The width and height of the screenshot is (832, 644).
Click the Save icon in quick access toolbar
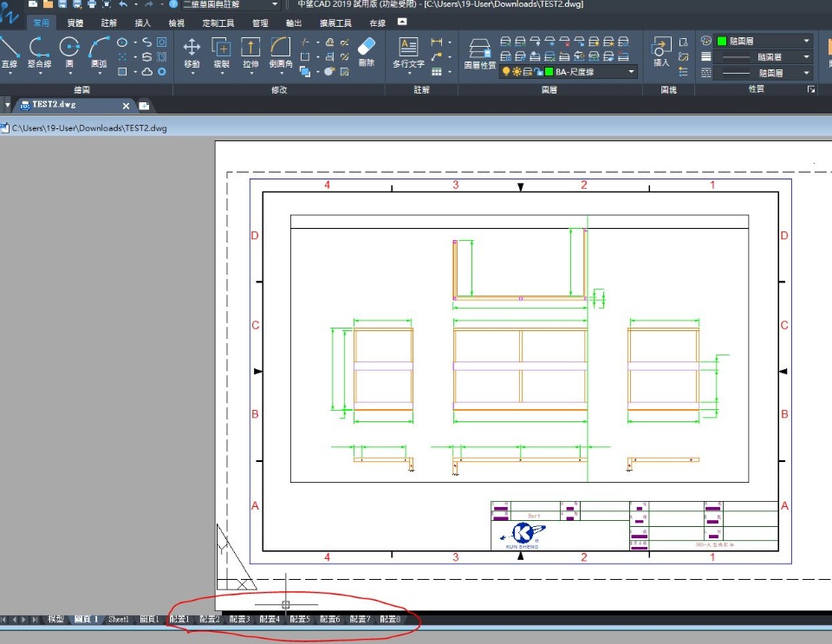(x=62, y=4)
